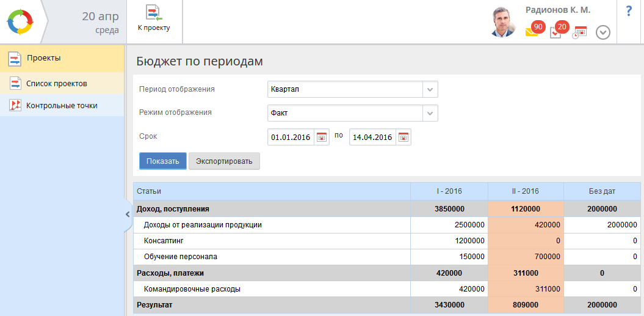Open calendar picker for end date

coord(403,138)
